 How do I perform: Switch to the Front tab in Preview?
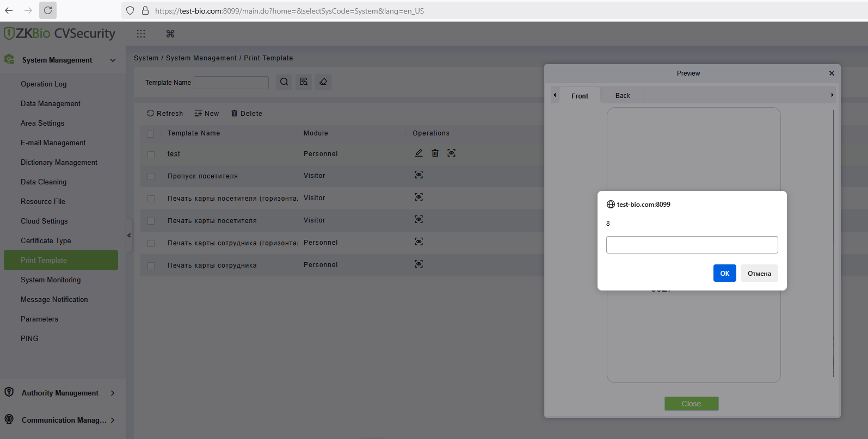580,96
